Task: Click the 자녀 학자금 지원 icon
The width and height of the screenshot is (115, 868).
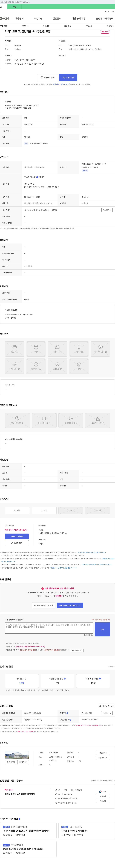Action: (x=100, y=349)
